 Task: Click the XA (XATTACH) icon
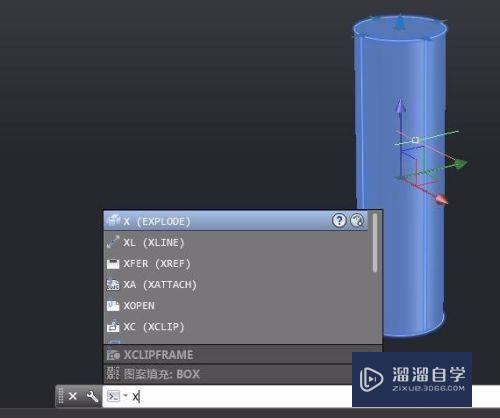[x=113, y=285]
